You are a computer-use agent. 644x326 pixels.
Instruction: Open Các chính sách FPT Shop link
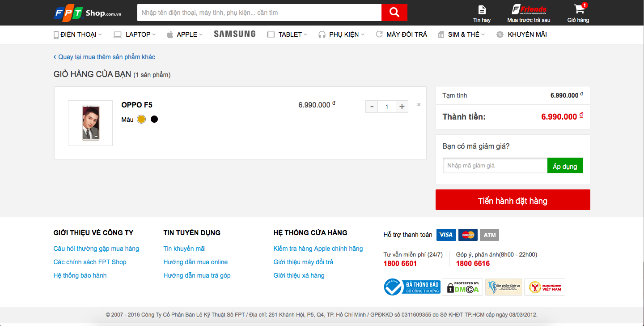pyautogui.click(x=90, y=262)
